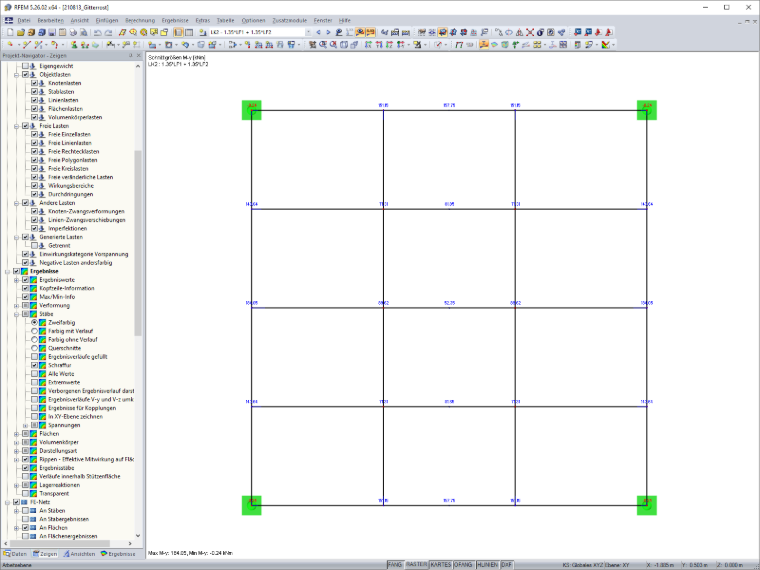Click the blue screen icon after toolbar separator
This screenshot has width=760, height=570.
[x=577, y=32]
